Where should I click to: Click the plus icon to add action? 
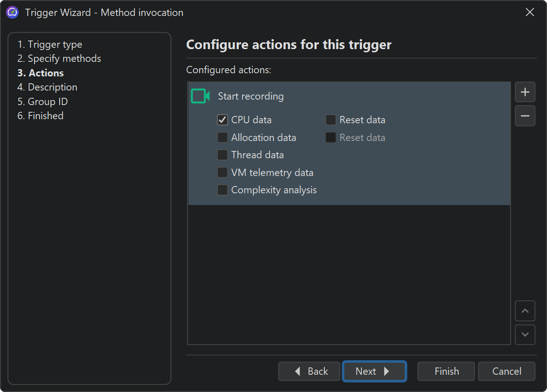525,92
